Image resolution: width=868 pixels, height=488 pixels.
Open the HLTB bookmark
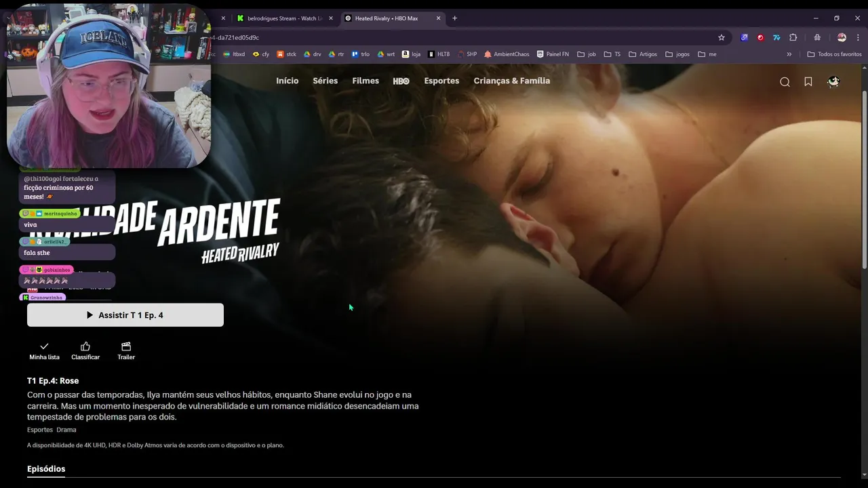(x=439, y=54)
